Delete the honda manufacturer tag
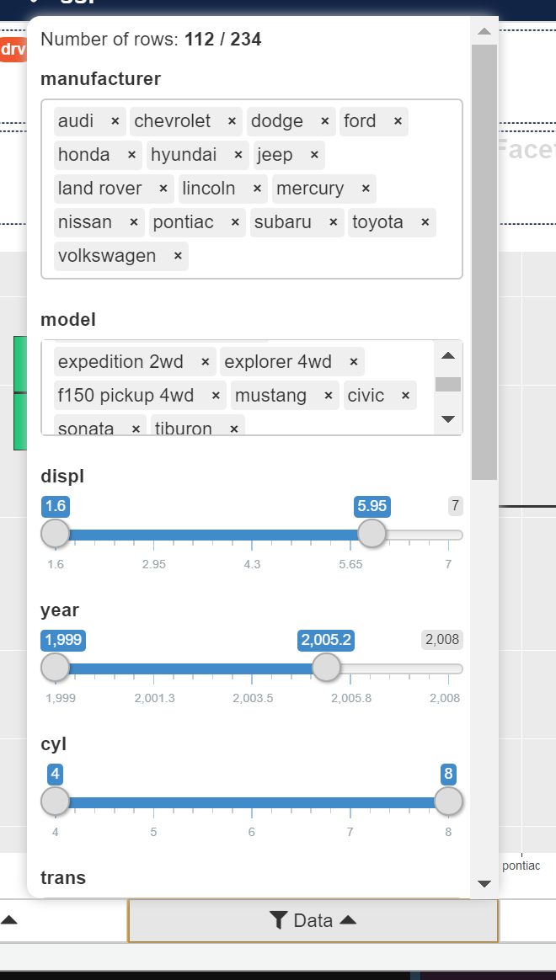This screenshot has width=556, height=980. [x=131, y=155]
